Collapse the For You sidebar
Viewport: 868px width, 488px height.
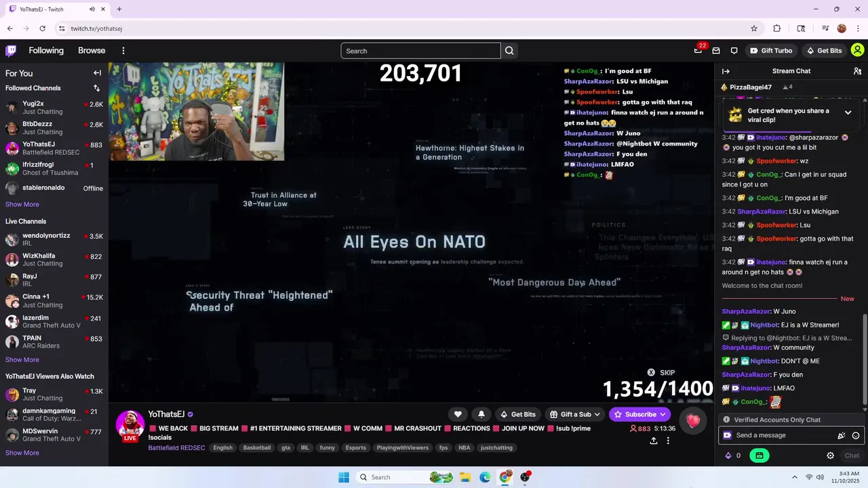click(97, 73)
